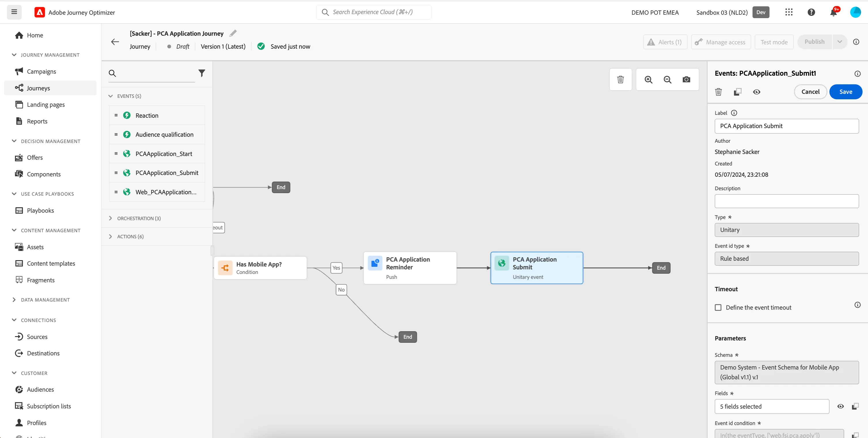868x438 pixels.
Task: Collapse the JOURNEY MANAGEMENT nav group
Action: [x=14, y=55]
